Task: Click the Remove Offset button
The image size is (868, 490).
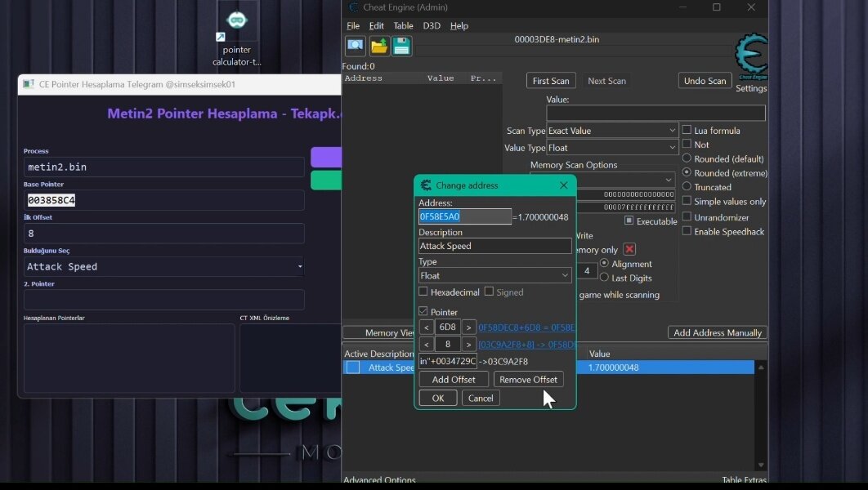Action: click(528, 380)
